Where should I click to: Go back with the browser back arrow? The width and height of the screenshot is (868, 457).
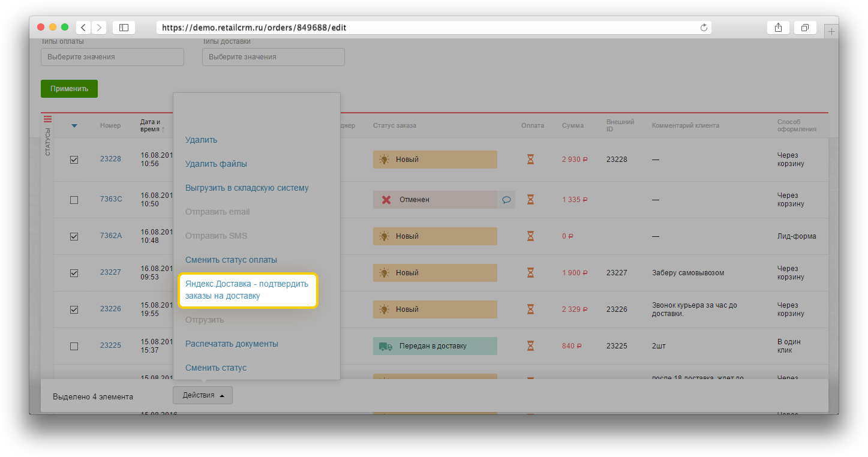pos(83,28)
